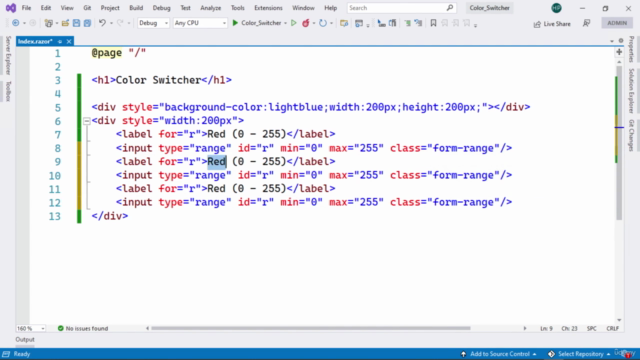Click the Open File folder icon

[65, 23]
